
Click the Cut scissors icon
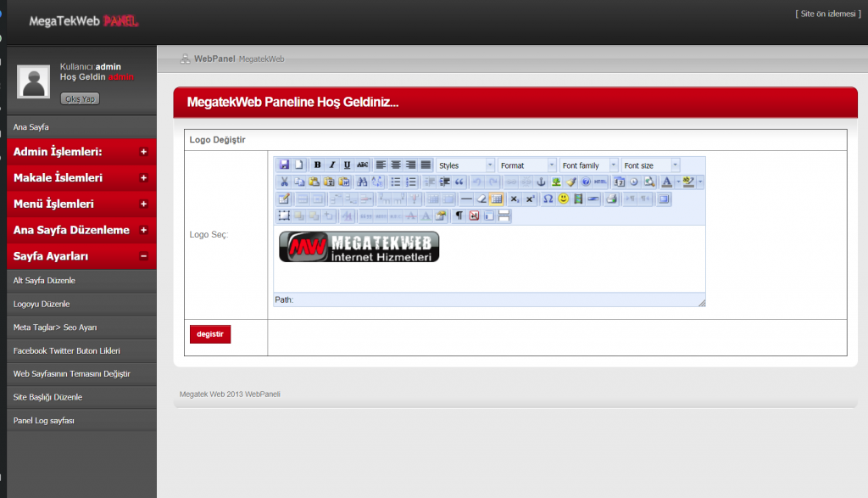284,182
